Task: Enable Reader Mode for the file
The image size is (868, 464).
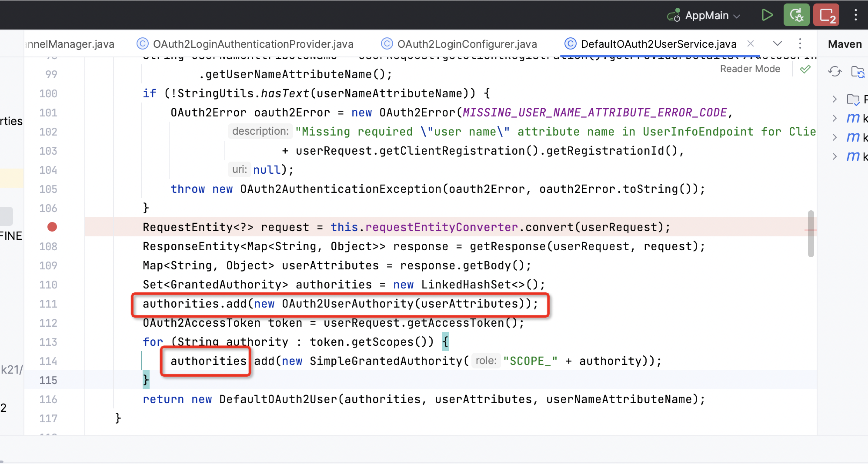Action: (x=750, y=69)
